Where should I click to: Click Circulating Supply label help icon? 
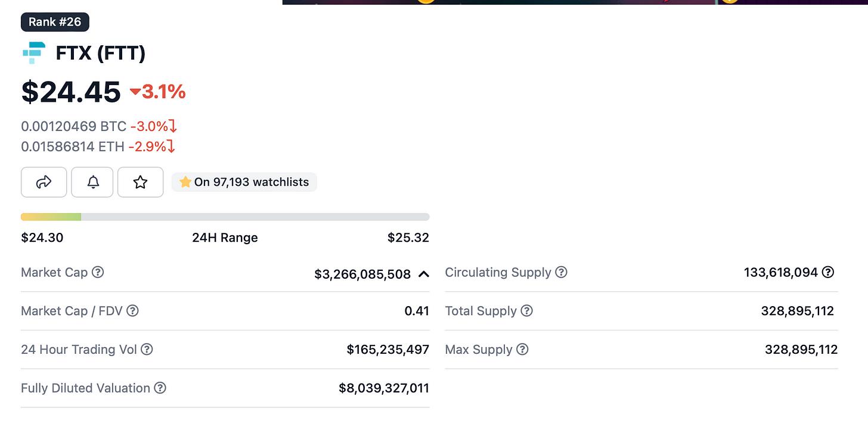561,272
